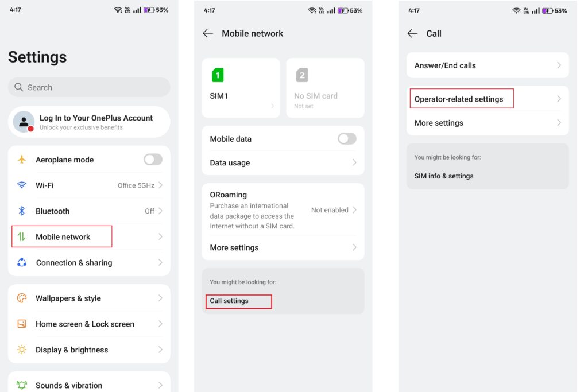Tap the Home screen & Lock screen icon

pyautogui.click(x=22, y=324)
